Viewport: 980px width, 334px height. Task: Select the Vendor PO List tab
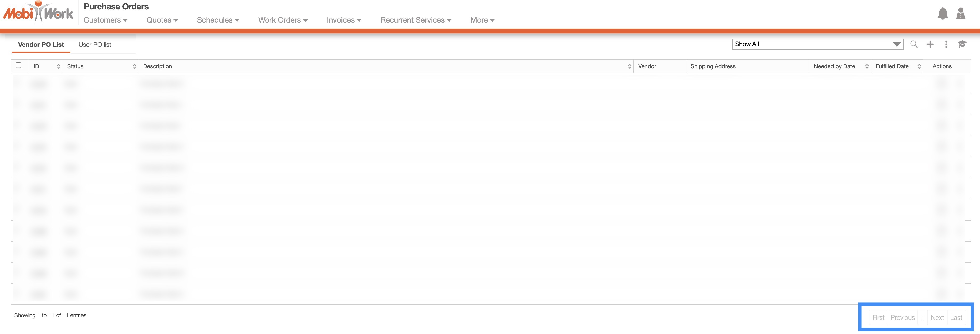coord(41,45)
